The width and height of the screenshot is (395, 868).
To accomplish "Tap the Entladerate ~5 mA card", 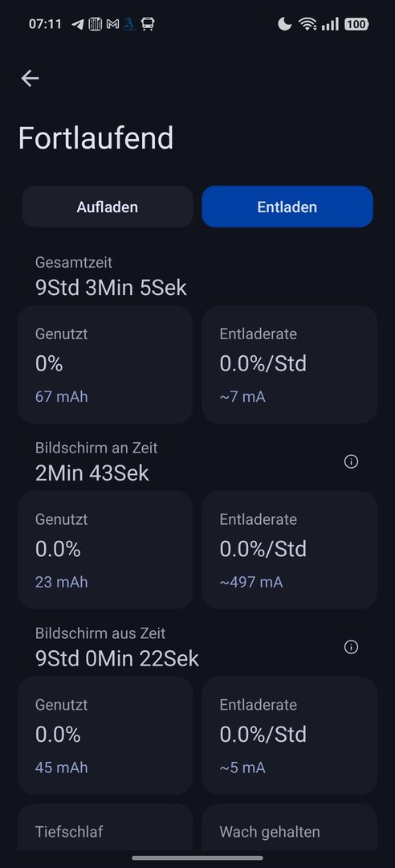I will point(289,735).
